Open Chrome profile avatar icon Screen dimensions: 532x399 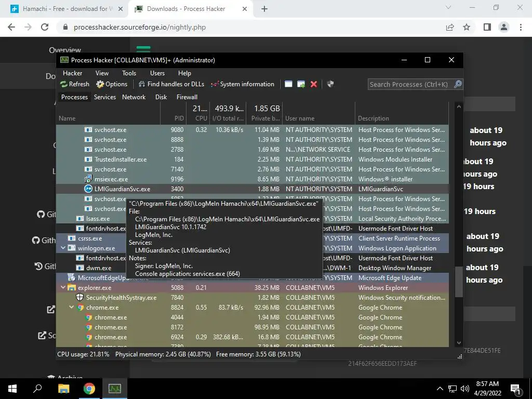(504, 27)
